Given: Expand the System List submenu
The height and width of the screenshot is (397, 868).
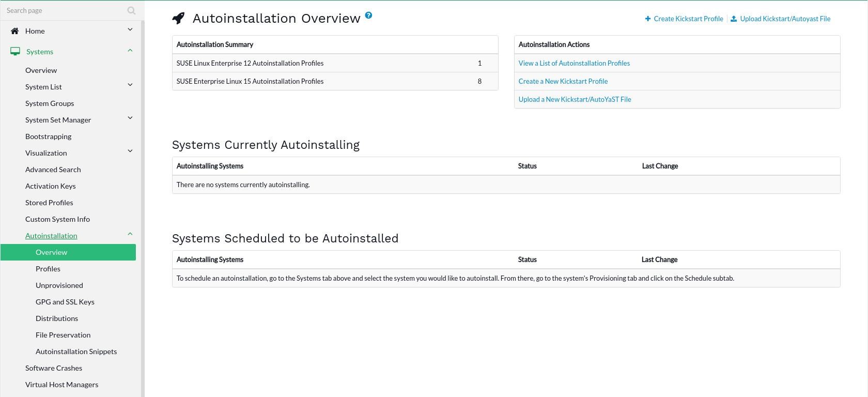Looking at the screenshot, I should click(130, 85).
